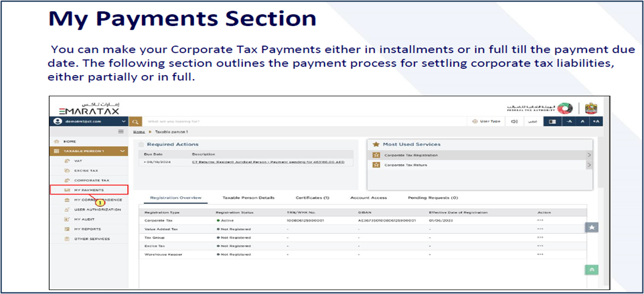The width and height of the screenshot is (644, 294).
Task: Expand the Corporate Tax Return service arrow
Action: tap(589, 165)
